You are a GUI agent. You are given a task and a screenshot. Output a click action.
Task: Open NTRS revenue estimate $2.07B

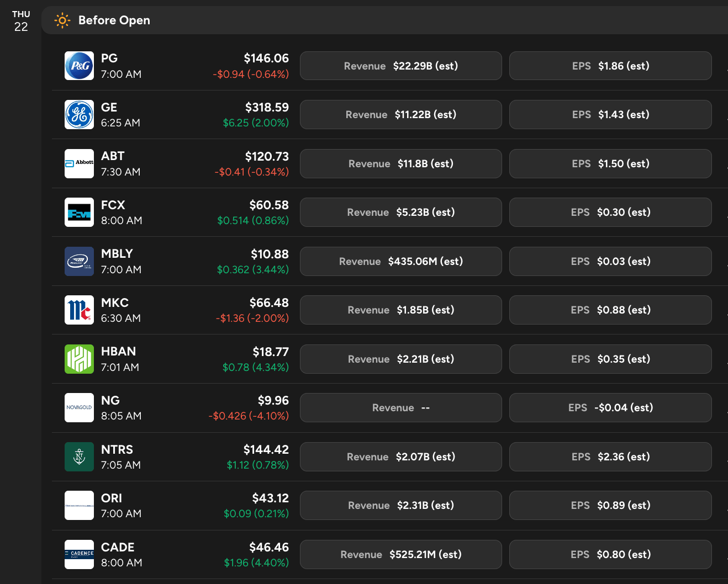click(x=401, y=456)
